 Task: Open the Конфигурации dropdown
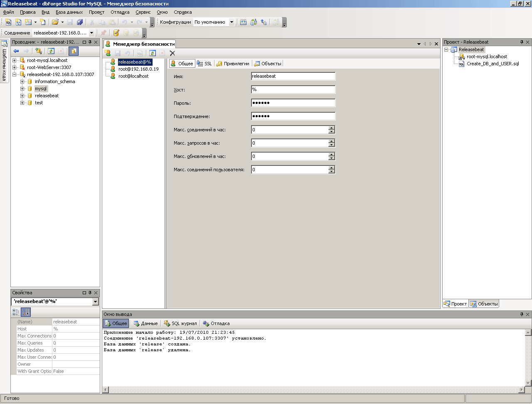coord(232,22)
